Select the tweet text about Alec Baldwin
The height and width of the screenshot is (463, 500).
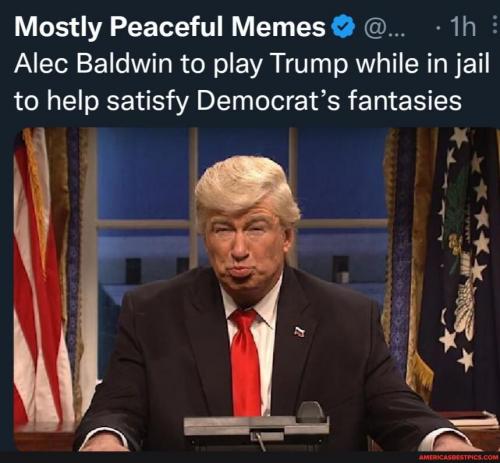(252, 82)
